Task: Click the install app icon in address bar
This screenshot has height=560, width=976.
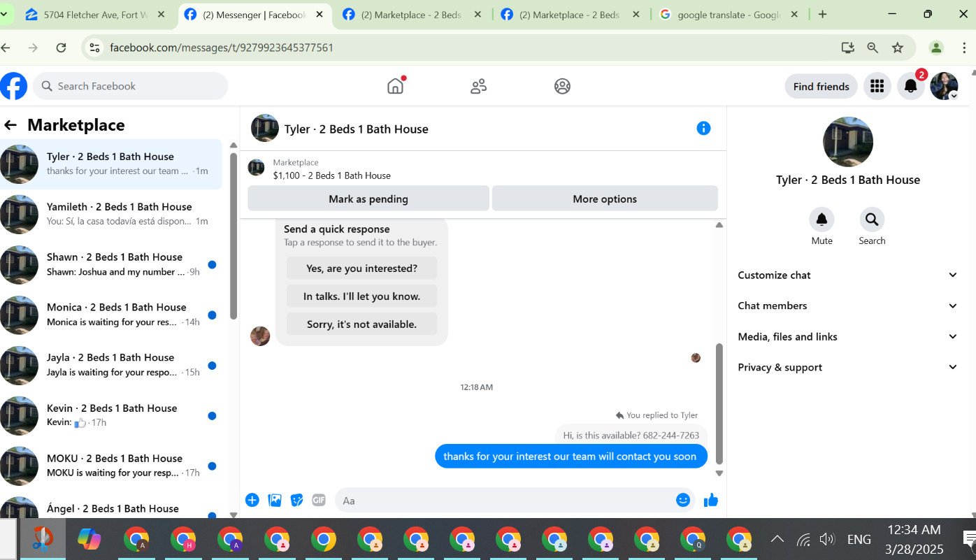Action: click(847, 48)
